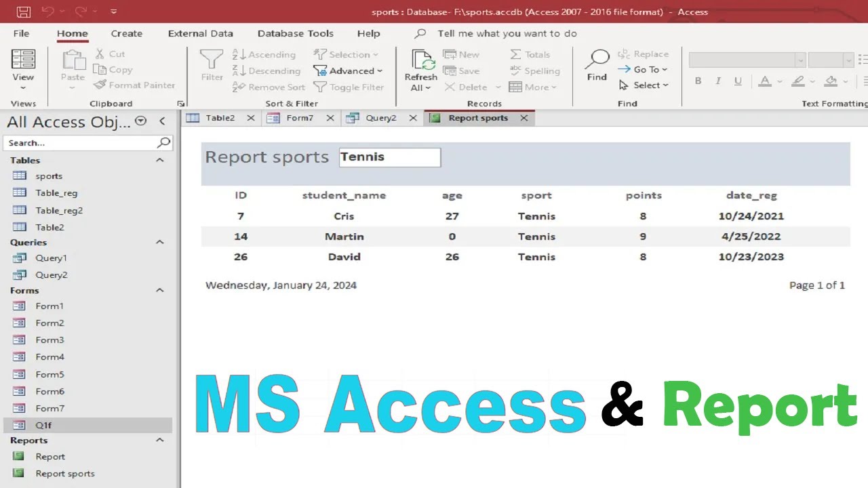Open the font name combo box
Viewport: 868px width, 488px height.
pos(747,60)
